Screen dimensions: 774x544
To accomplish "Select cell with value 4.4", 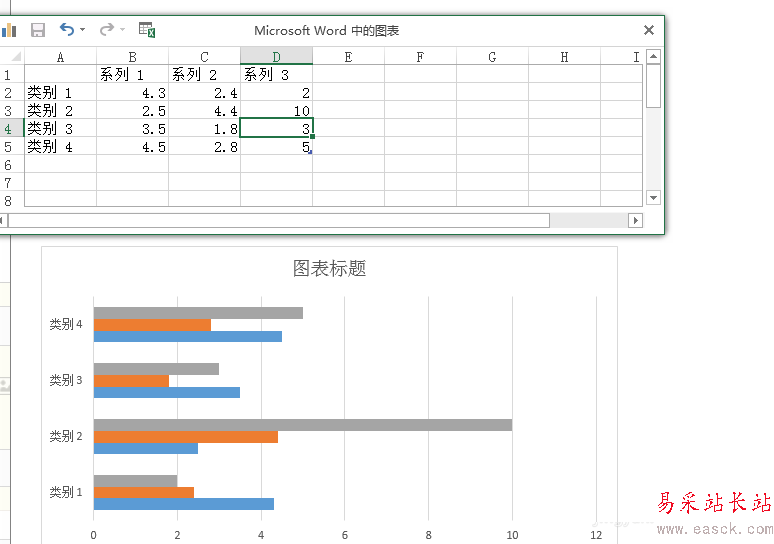I will [204, 111].
